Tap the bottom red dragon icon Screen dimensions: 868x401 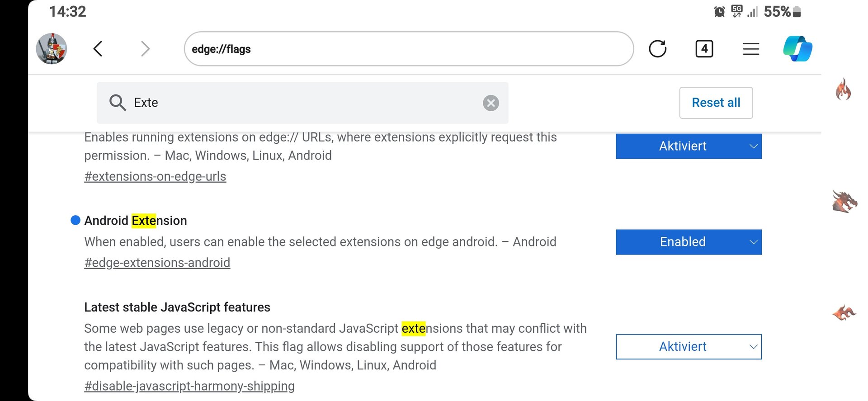click(x=844, y=312)
